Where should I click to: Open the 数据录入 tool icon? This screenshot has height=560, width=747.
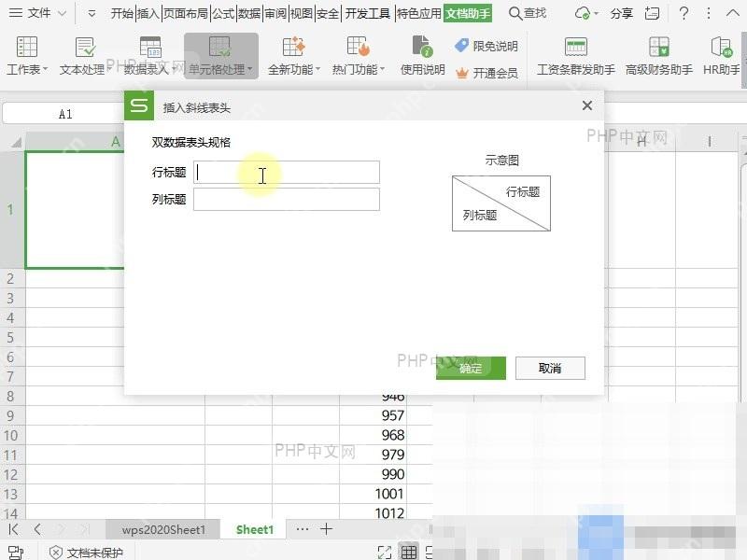click(150, 48)
